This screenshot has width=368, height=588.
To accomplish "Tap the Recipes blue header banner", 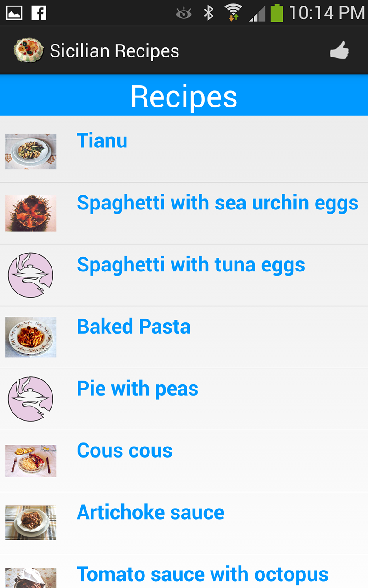I will tap(184, 96).
